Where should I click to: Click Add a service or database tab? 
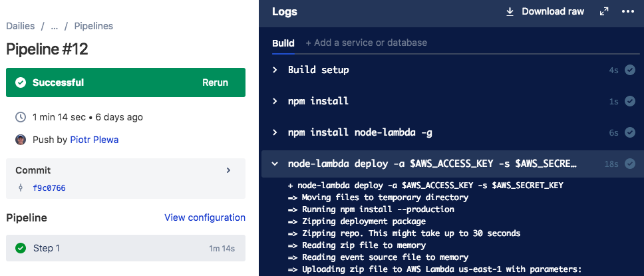pos(367,43)
